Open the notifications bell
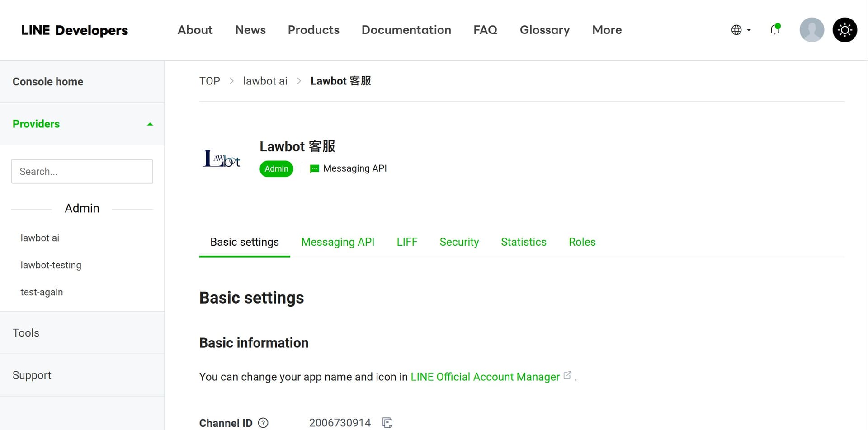The height and width of the screenshot is (430, 868). 775,29
